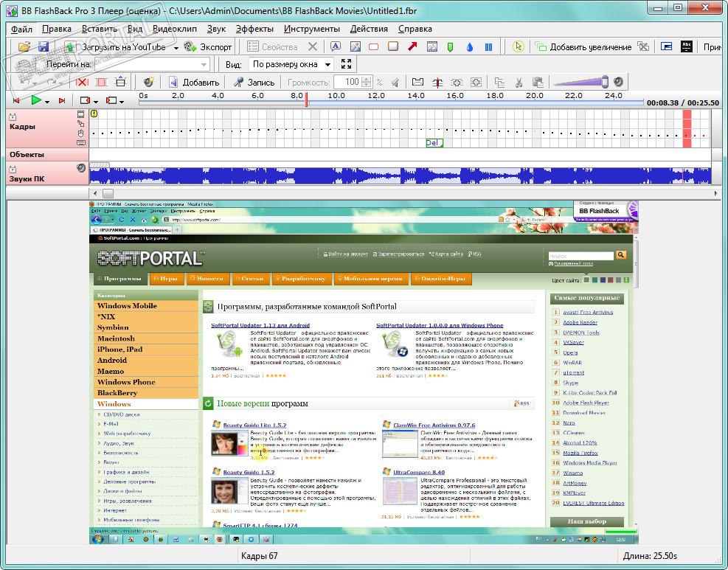Image resolution: width=728 pixels, height=570 pixels.
Task: Add a green marker to the timeline
Action: pos(450,47)
